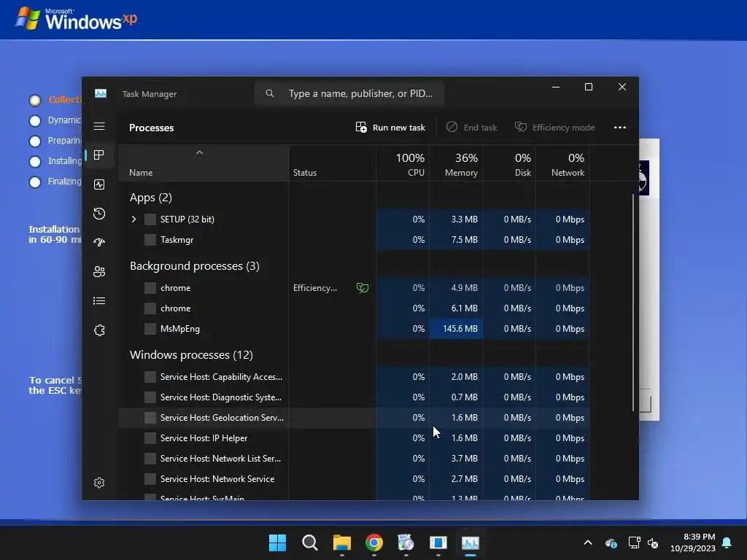Select the Windows processes (12) group header

[x=192, y=355]
